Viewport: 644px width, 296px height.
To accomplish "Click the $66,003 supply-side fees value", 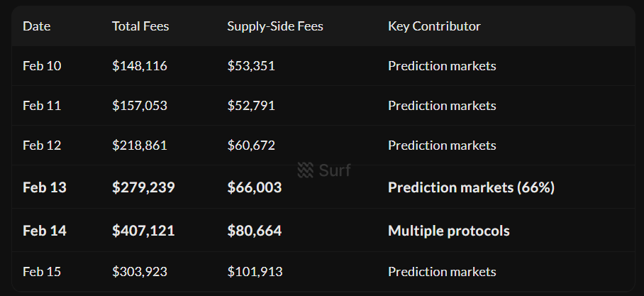I will [255, 187].
